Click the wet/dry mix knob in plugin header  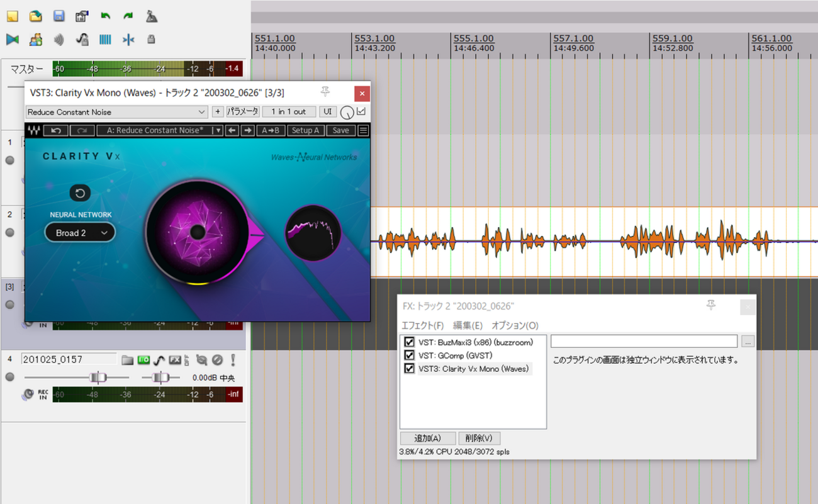coord(347,113)
